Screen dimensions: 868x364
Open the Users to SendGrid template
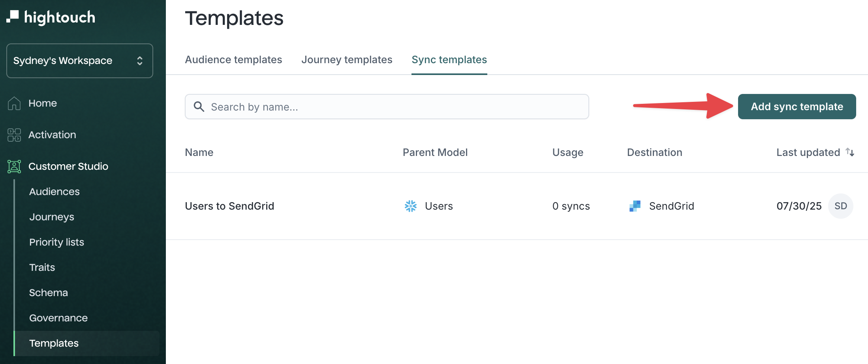pos(230,206)
